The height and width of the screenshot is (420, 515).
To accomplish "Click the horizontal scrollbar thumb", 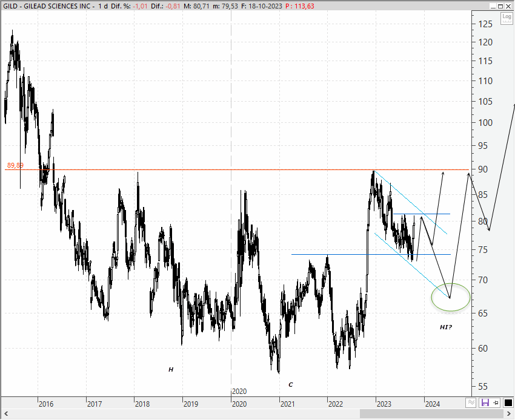I will pos(431,414).
